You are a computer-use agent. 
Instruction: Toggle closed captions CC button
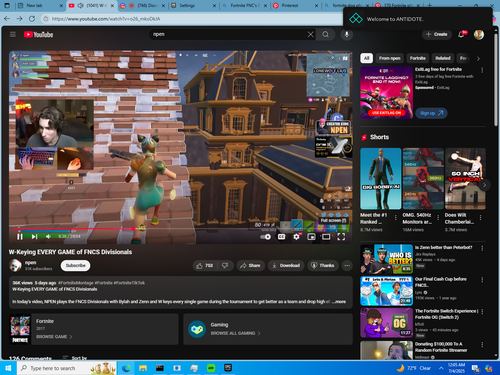tap(281, 237)
